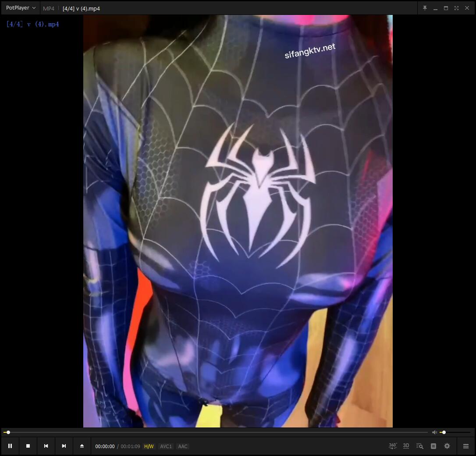Click the seek bar handle at playback start
476x456 pixels.
(x=8, y=432)
